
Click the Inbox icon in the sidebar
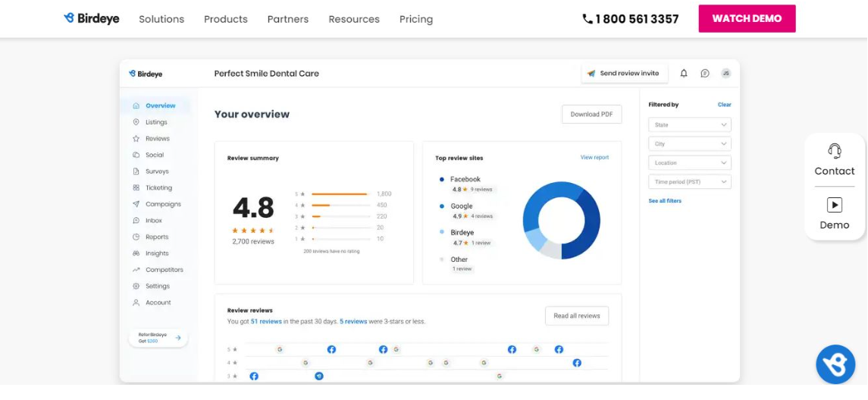coord(136,221)
